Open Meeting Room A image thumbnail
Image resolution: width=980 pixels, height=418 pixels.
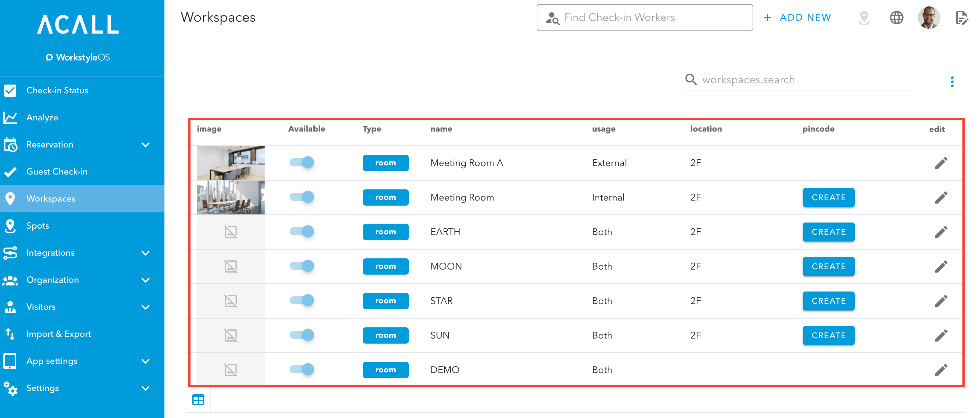click(x=230, y=163)
